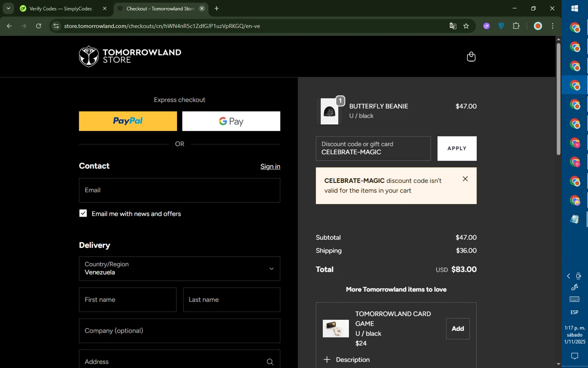Edit the discount code or gift card field
This screenshot has width=588, height=368.
tap(373, 148)
